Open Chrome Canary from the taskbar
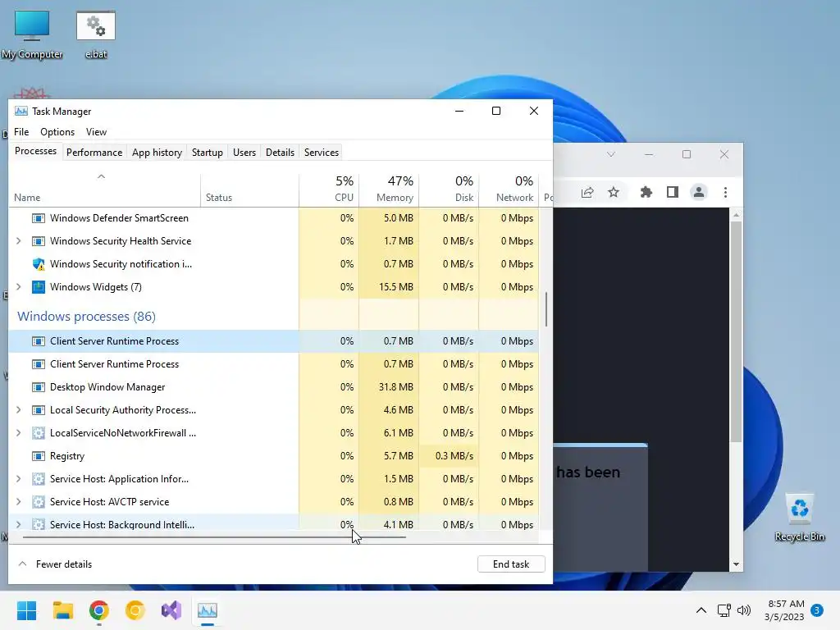 tap(135, 610)
